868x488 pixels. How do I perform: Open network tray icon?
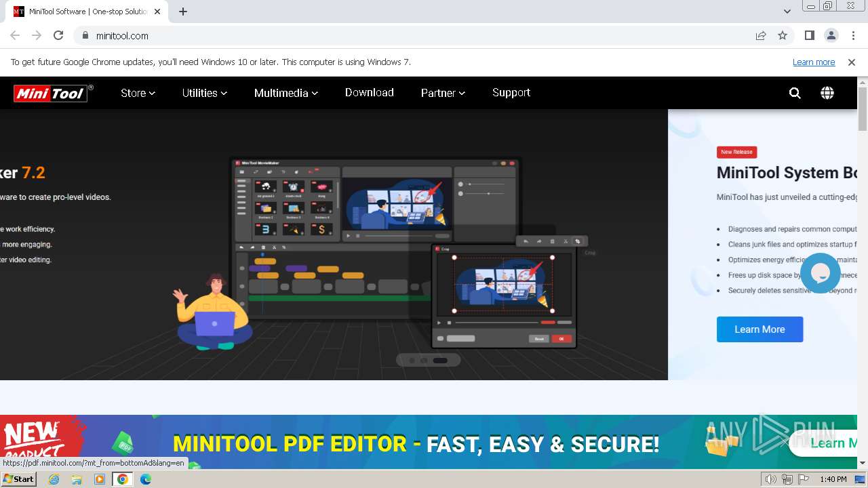[787, 479]
